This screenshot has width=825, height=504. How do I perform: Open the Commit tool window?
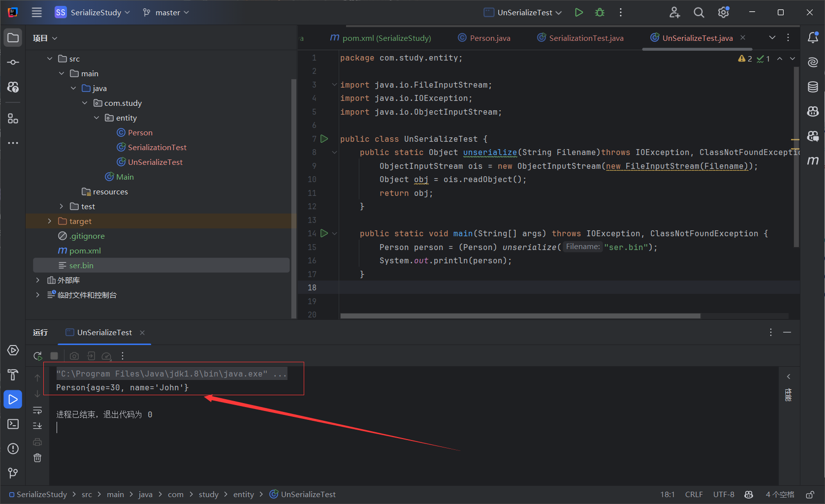pyautogui.click(x=13, y=63)
